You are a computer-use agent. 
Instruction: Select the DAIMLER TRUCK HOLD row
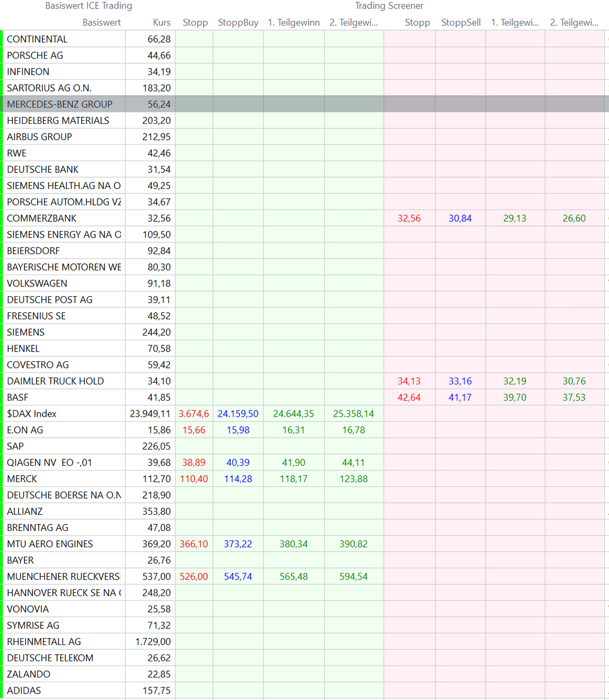coord(55,381)
